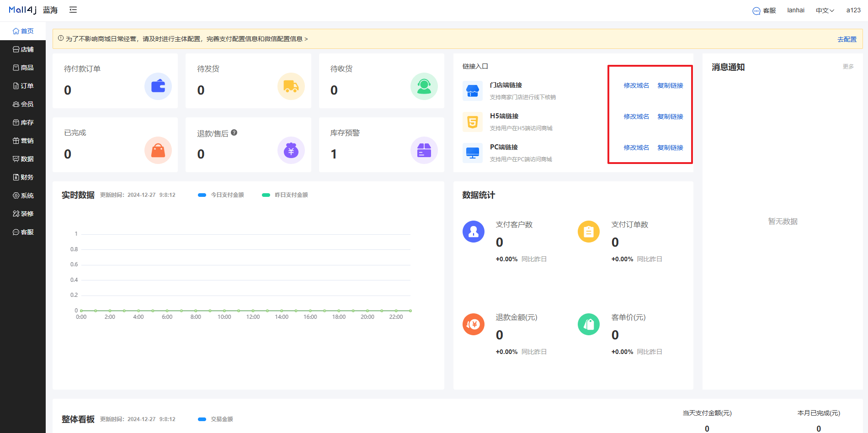Viewport: 868px width, 433px height.
Task: Click the yellow clipboard icon for 支付订单数
Action: coord(589,232)
